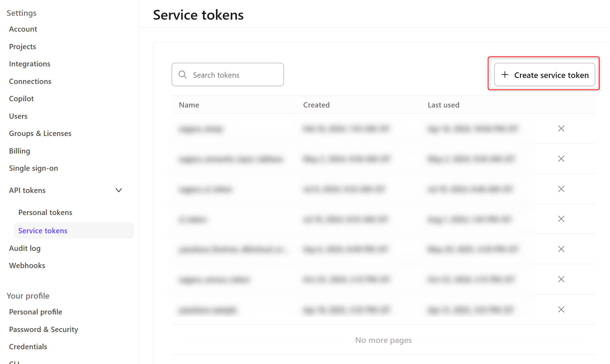Click X icon on the sixth token row
Screen dimensions: 610x364
561,279
